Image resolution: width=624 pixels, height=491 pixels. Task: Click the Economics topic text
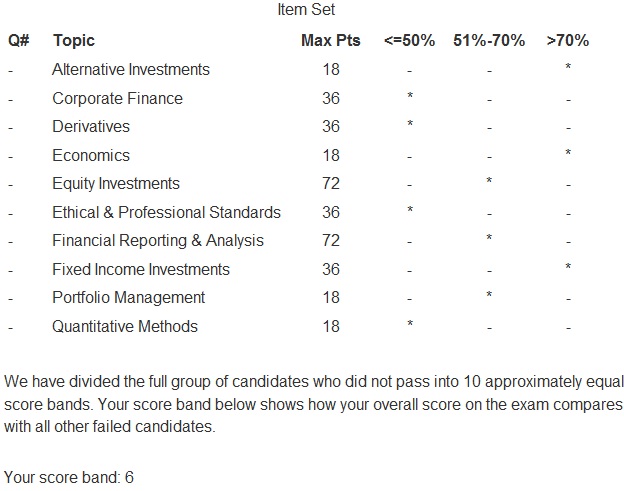[91, 156]
